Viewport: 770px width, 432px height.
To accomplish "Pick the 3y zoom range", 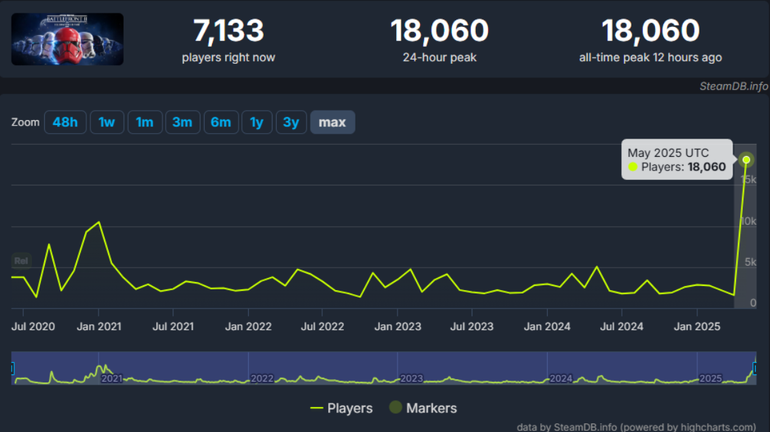I will pos(291,122).
